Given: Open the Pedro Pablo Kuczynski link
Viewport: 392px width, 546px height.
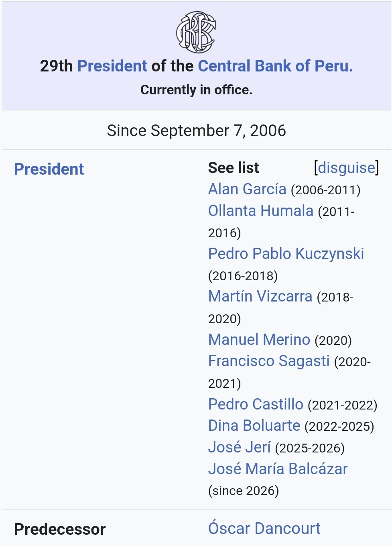Looking at the screenshot, I should click(x=286, y=254).
